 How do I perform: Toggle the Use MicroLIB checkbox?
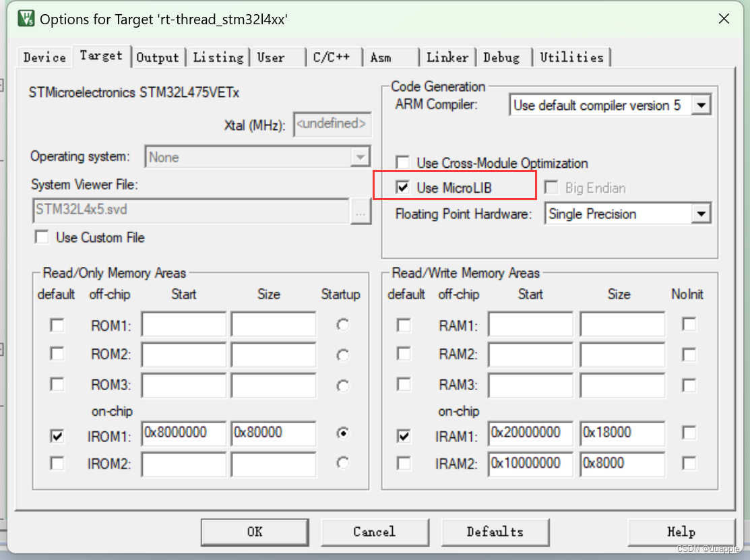pos(403,187)
